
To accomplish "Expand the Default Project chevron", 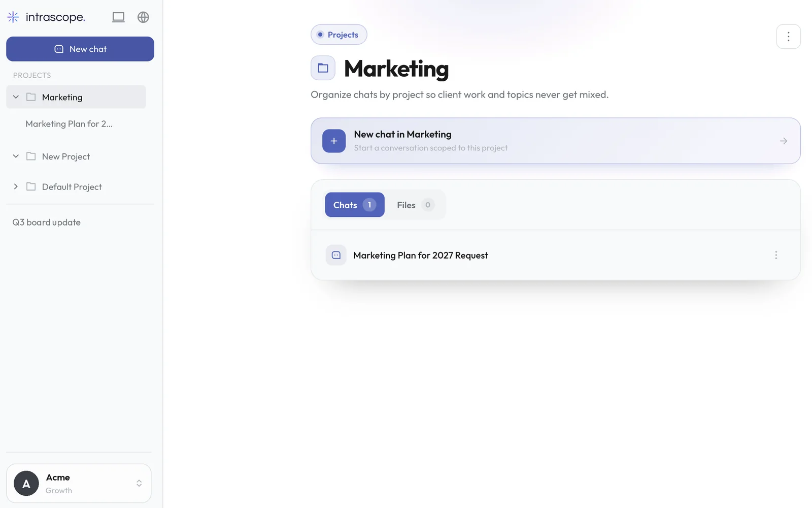I will [x=16, y=187].
